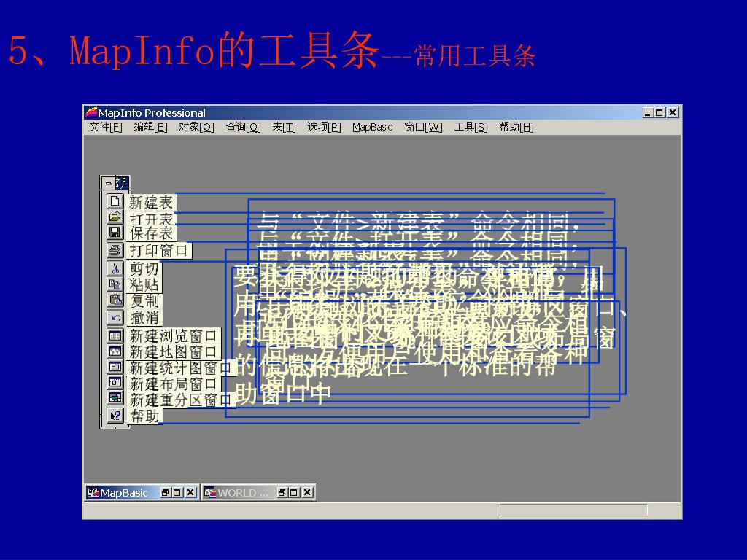
Task: Close the MapInfo Professional window
Action: pyautogui.click(x=673, y=113)
